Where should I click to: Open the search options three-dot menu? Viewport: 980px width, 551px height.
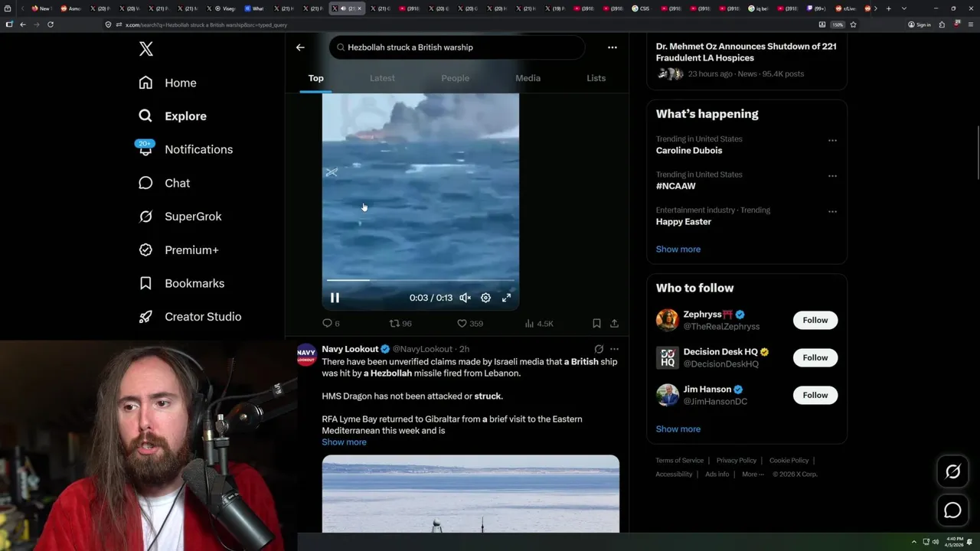pyautogui.click(x=612, y=47)
